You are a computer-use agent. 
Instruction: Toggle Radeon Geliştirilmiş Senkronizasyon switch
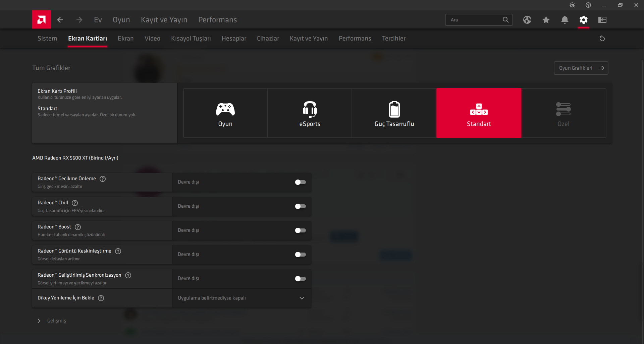tap(301, 279)
